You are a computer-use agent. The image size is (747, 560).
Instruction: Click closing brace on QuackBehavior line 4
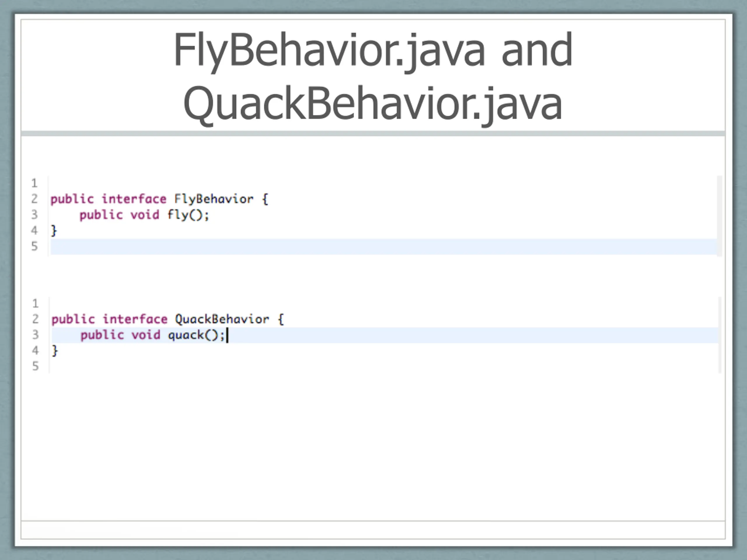coord(55,351)
